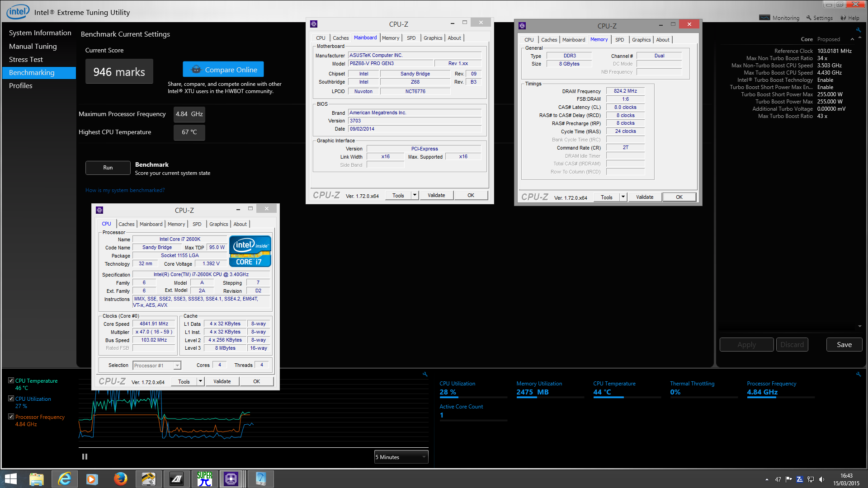
Task: Click CPU-Z CPU window title icon
Action: coord(99,210)
